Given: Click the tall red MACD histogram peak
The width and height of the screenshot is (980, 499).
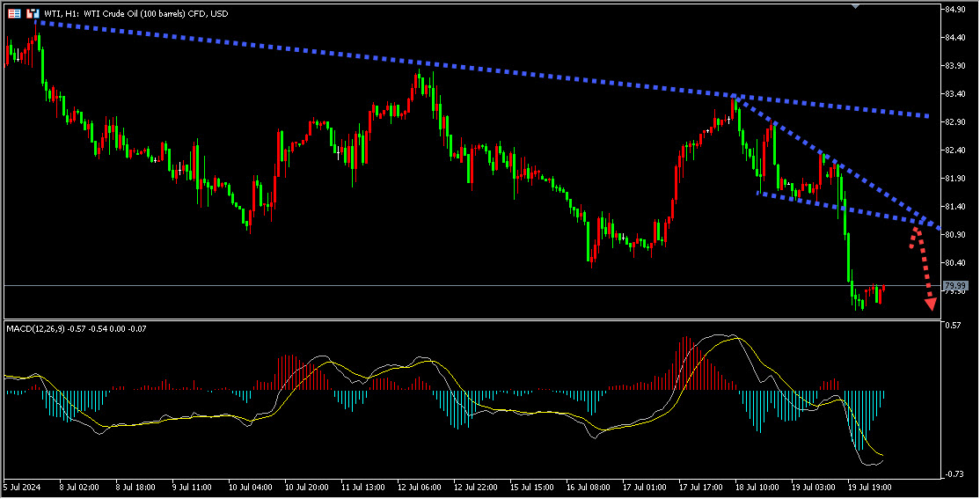Looking at the screenshot, I should (x=684, y=364).
